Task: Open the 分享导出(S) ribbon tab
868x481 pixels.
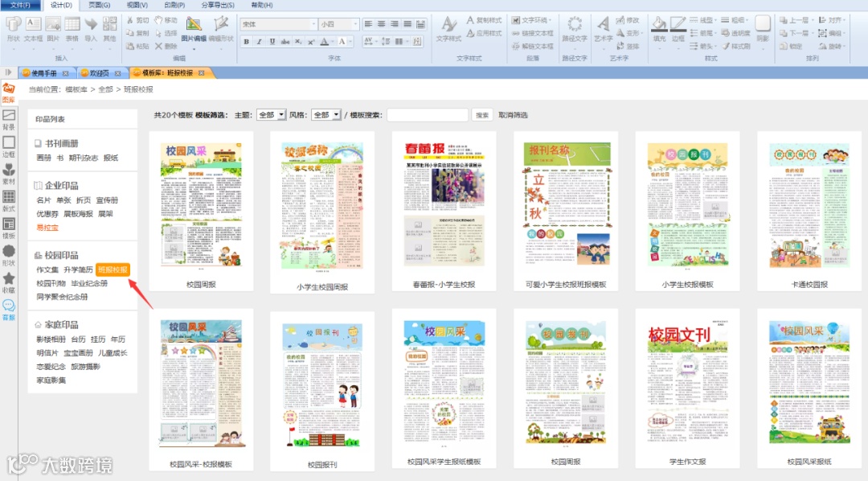Action: [218, 5]
